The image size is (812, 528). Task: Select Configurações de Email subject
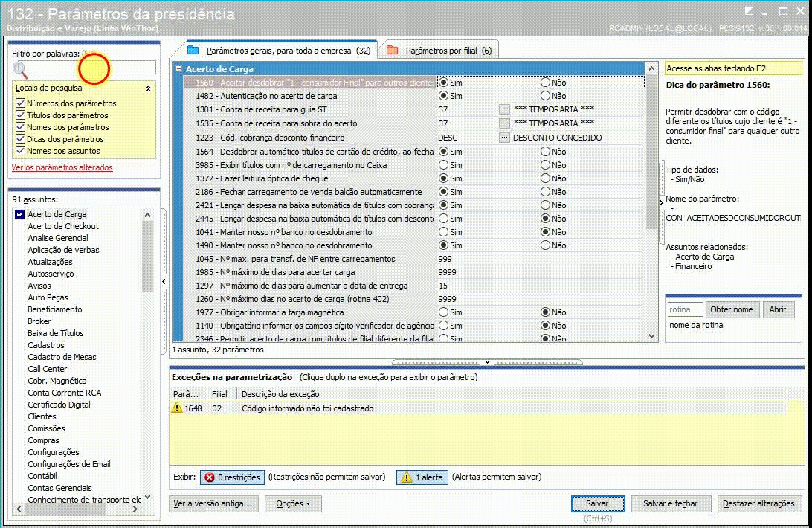[69, 464]
